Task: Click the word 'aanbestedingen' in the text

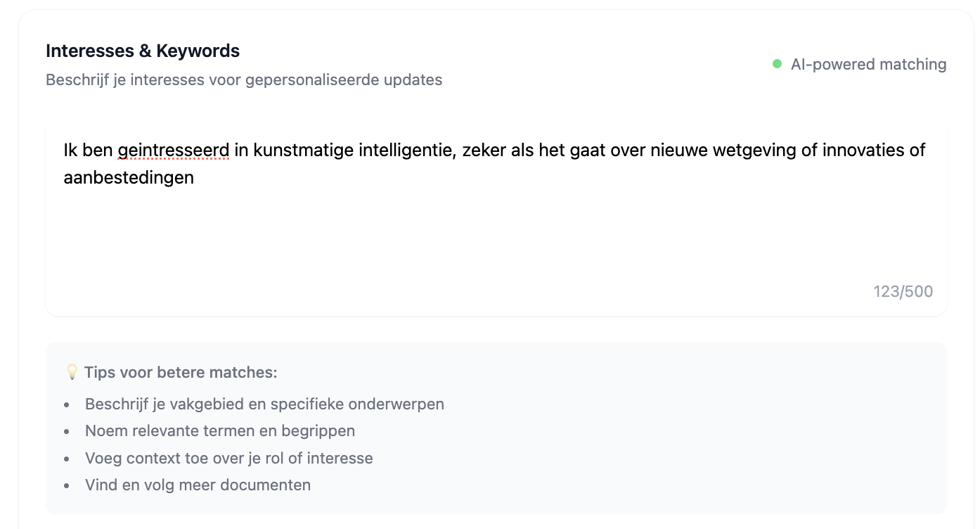Action: (x=128, y=177)
